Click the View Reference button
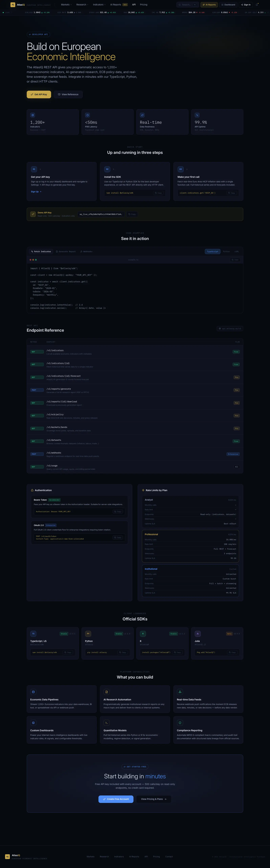270x868 pixels. [x=68, y=94]
